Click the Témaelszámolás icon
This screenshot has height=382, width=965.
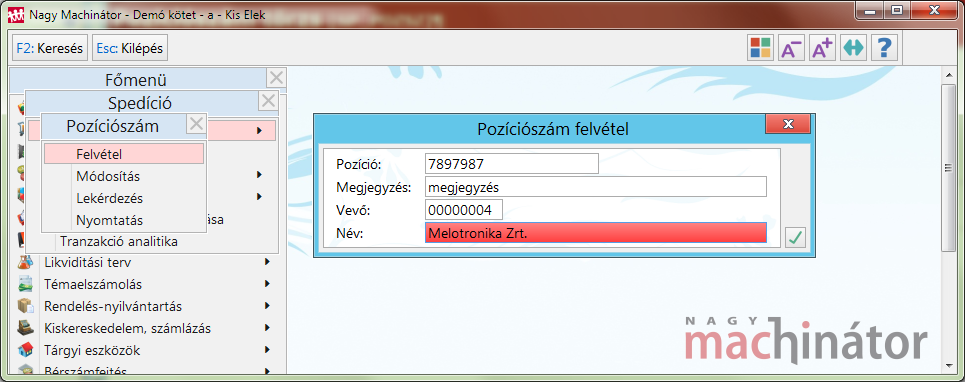click(25, 284)
